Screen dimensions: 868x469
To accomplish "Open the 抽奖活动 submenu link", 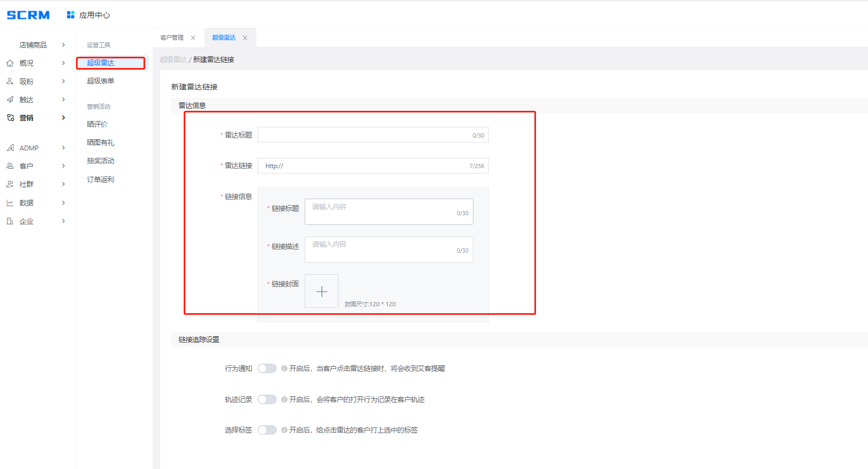I will 101,161.
